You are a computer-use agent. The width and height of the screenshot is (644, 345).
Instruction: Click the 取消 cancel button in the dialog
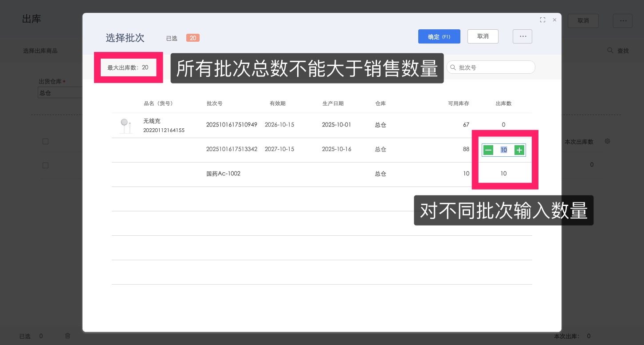pos(483,36)
